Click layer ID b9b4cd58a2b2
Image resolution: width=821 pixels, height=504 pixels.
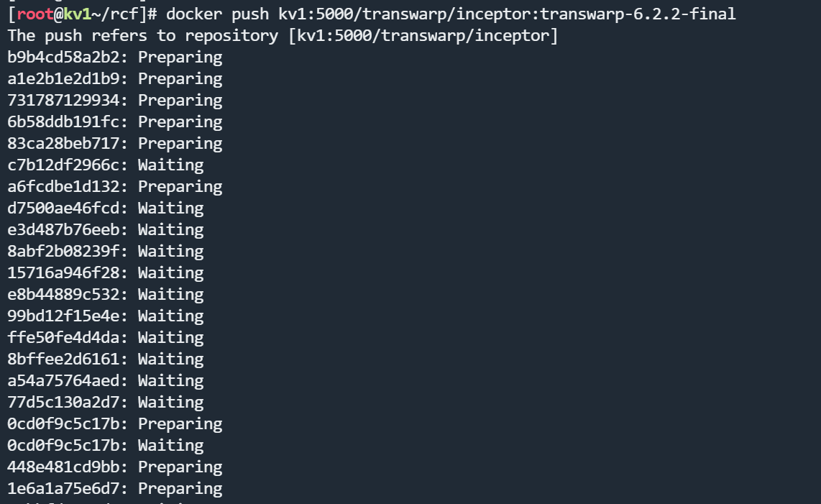pos(68,57)
